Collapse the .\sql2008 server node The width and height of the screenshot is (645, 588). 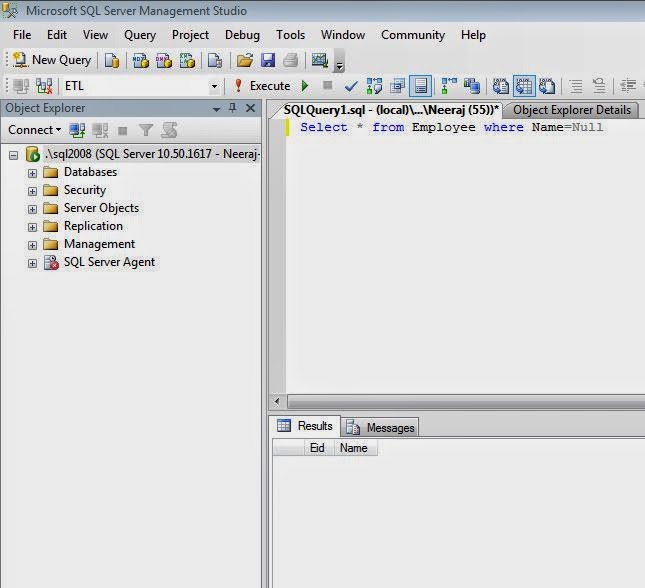(14, 156)
